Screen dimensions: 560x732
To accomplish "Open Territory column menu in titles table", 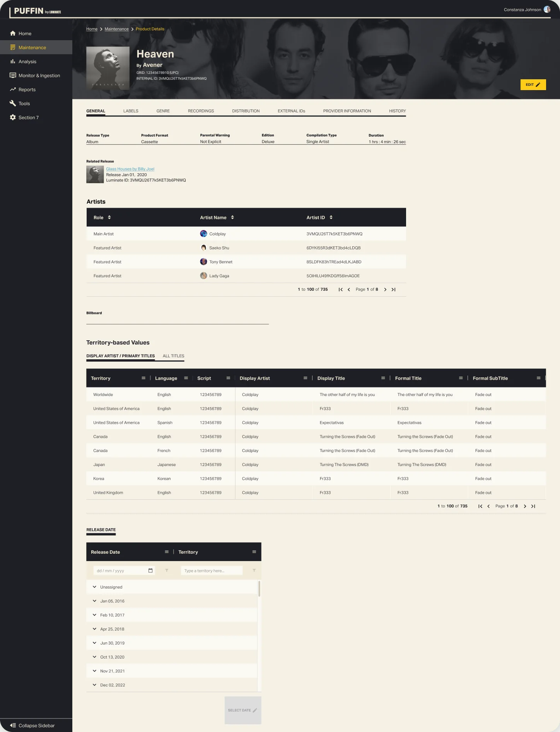I will point(143,378).
